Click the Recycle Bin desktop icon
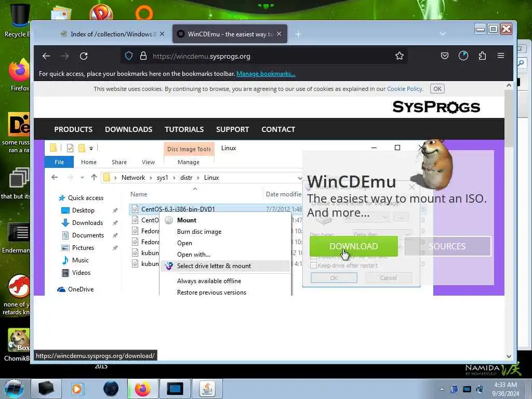Viewport: 532px width, 399px height. click(x=19, y=20)
